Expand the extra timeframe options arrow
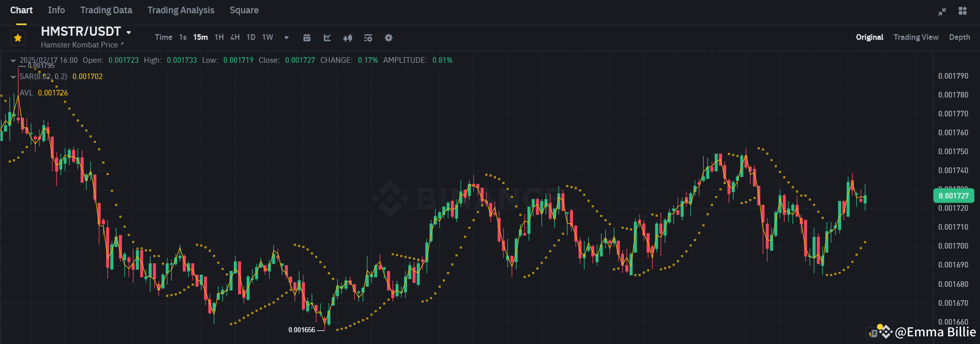Viewport: 980px width, 344px height. pyautogui.click(x=286, y=37)
